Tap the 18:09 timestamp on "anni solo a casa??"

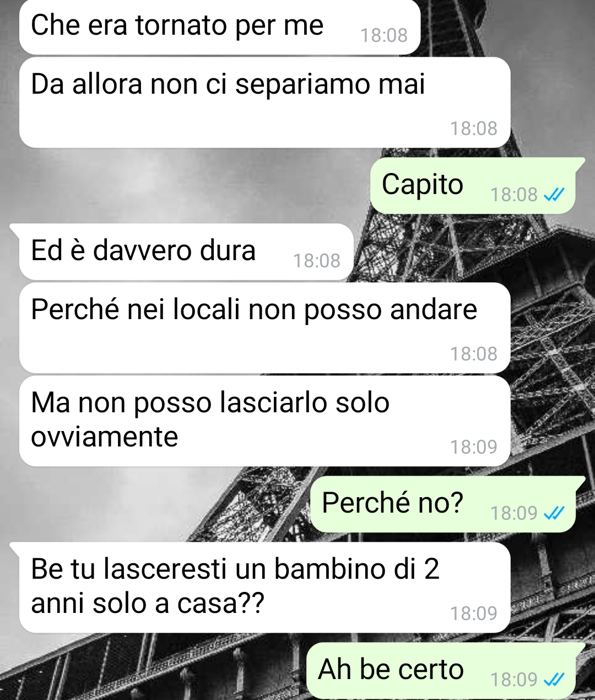pyautogui.click(x=474, y=613)
